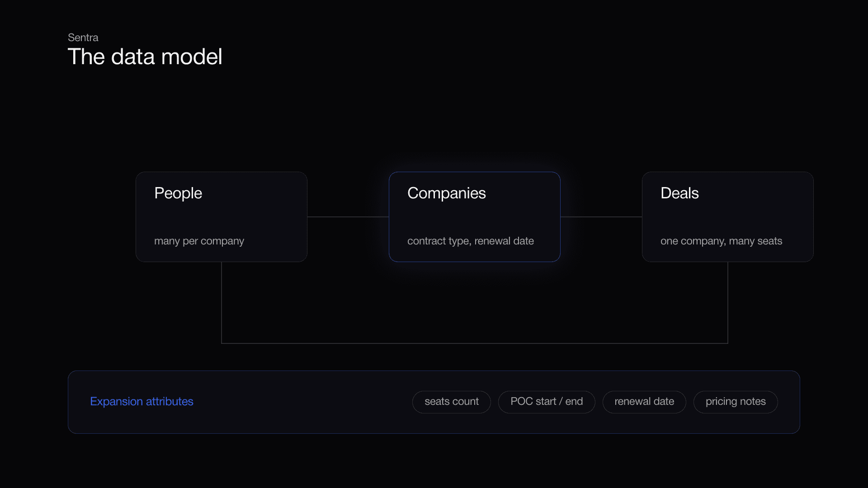Click the renewal date pill

(644, 402)
